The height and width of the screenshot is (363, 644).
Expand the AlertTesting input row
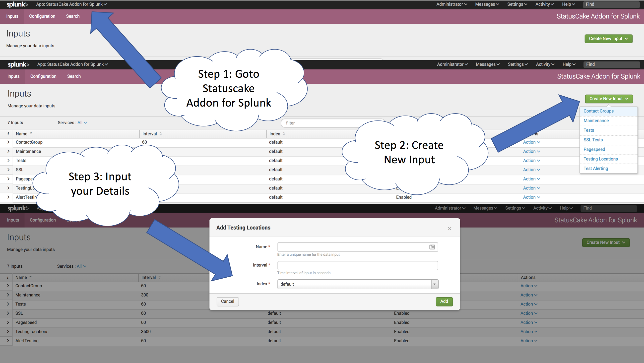8,197
